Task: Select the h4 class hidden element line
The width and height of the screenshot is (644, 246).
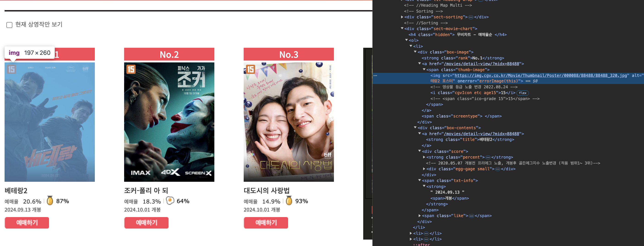Action: pos(458,35)
